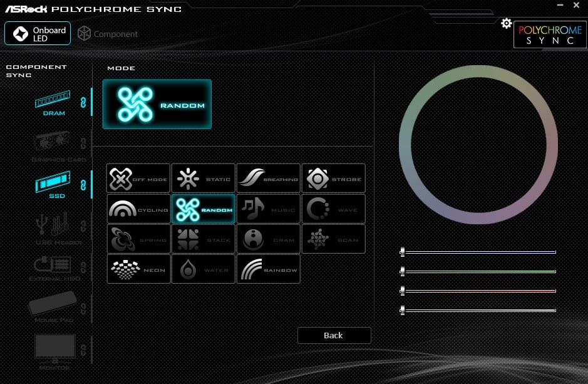
Task: Select the Cram lighting mode
Action: (269, 239)
